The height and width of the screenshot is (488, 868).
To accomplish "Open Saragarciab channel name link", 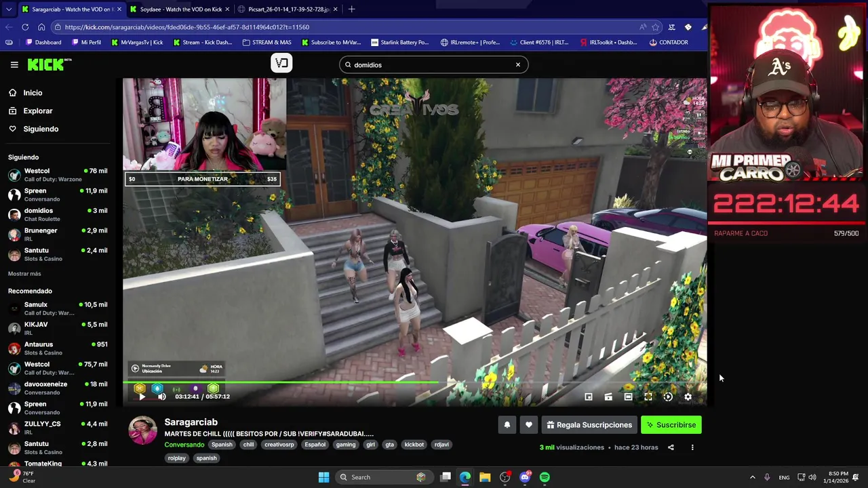I will pyautogui.click(x=191, y=422).
